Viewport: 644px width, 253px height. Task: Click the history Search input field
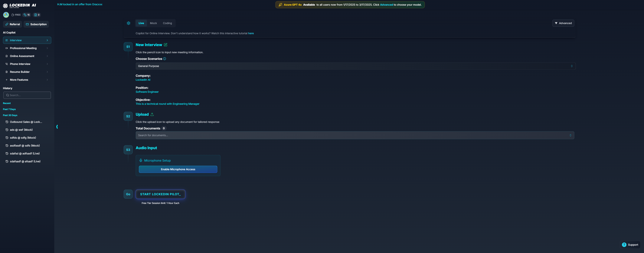click(x=27, y=95)
